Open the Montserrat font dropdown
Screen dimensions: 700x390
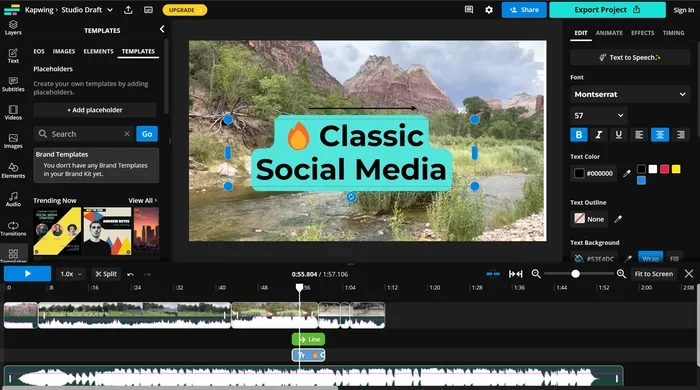pyautogui.click(x=630, y=94)
